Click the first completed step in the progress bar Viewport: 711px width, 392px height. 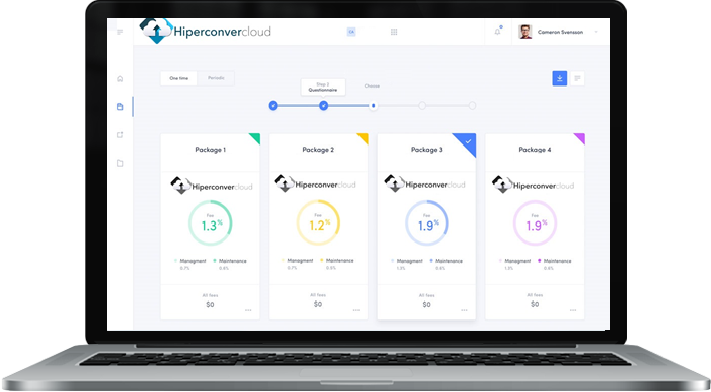(x=273, y=106)
